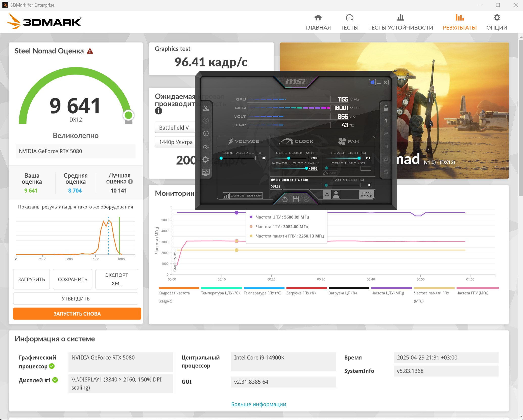The width and height of the screenshot is (523, 420).
Task: Open MSI Kombustor K icon
Action: coord(206,120)
